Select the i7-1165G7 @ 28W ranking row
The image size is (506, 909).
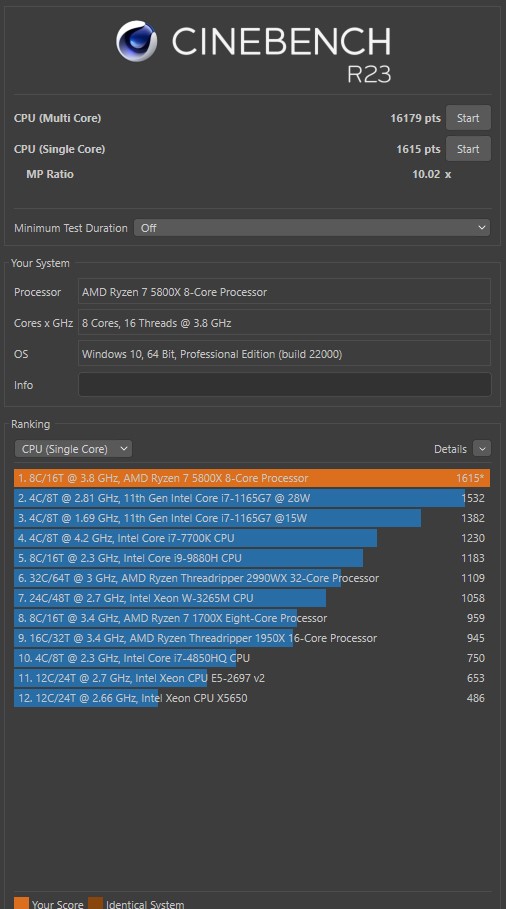coord(252,498)
